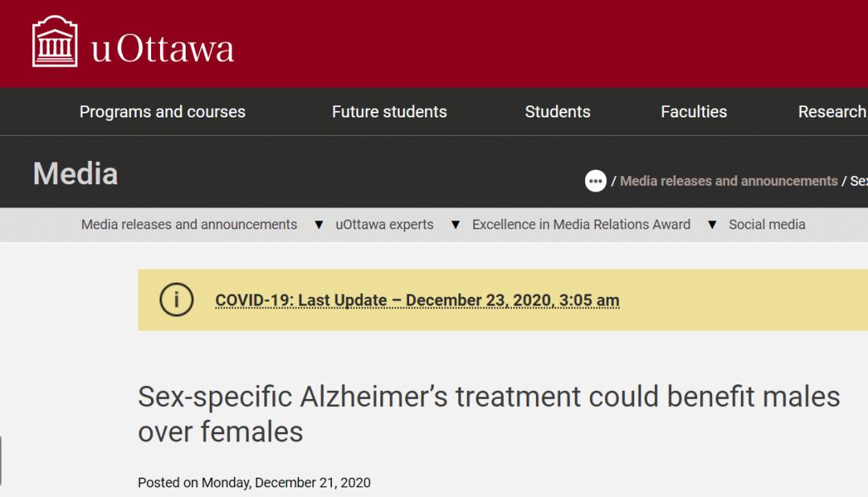The image size is (868, 497).
Task: Open Future students menu
Action: pos(389,112)
